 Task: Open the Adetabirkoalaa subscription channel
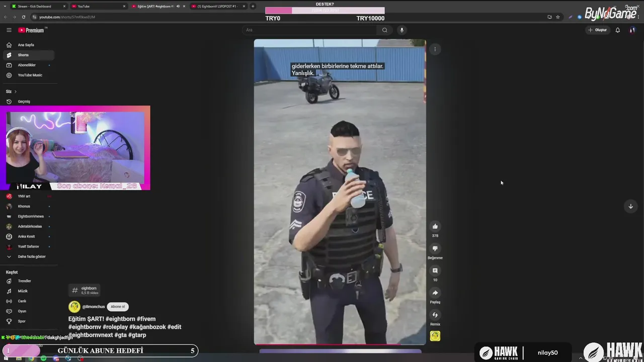[x=29, y=226]
